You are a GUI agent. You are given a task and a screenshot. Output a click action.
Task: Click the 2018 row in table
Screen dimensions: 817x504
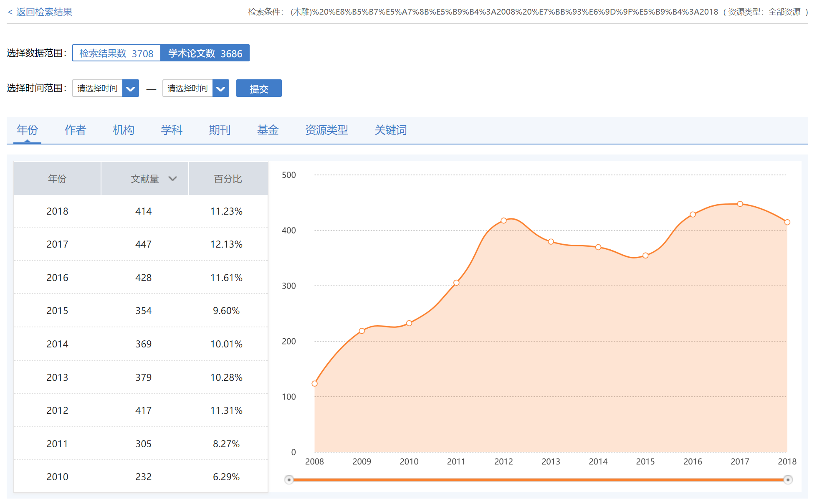click(141, 211)
